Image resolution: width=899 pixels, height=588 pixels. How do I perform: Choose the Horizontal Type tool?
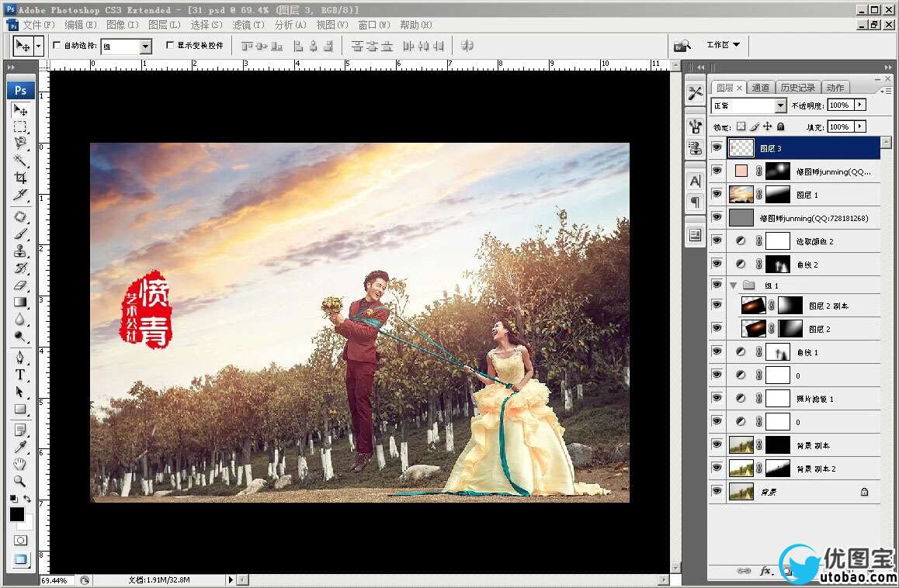[21, 375]
